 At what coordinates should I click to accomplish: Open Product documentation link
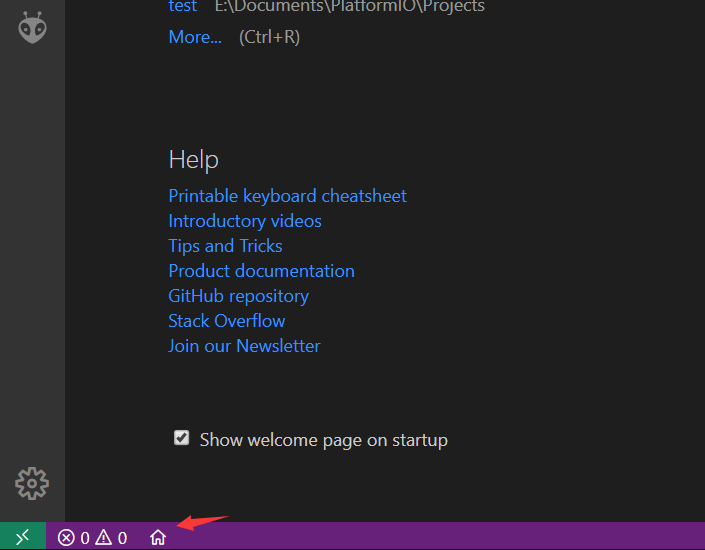261,271
